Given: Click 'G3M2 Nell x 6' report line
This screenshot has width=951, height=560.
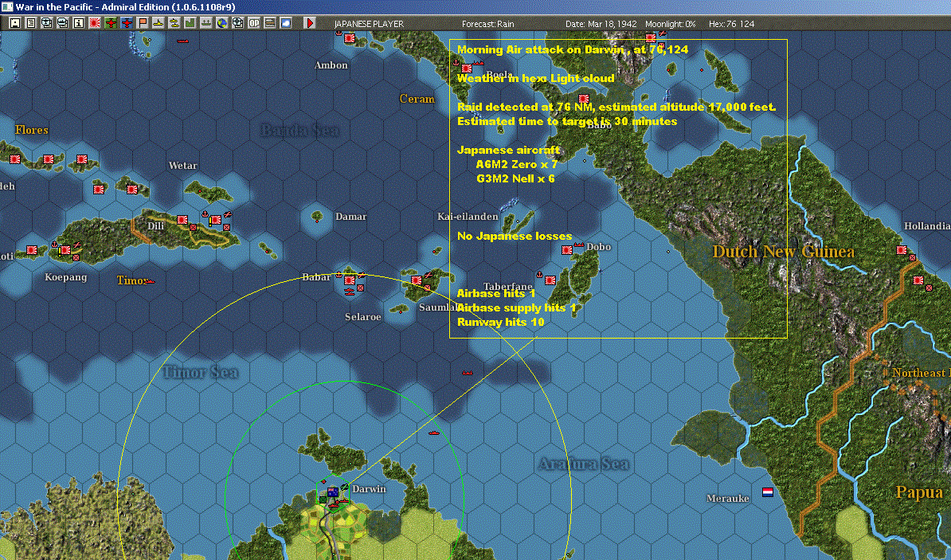Looking at the screenshot, I should (x=515, y=178).
